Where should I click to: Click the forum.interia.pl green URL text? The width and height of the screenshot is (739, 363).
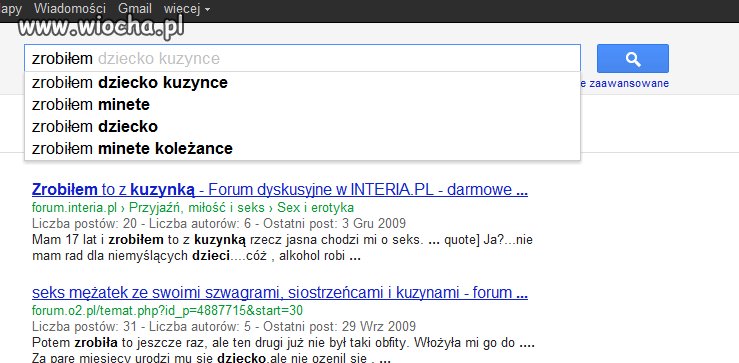(x=74, y=207)
